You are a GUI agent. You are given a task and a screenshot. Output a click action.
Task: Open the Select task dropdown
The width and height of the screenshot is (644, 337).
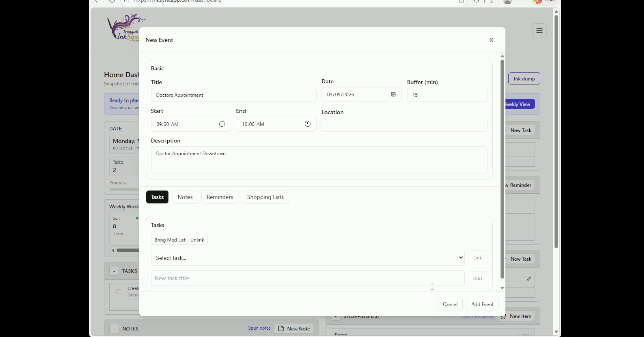(x=308, y=258)
